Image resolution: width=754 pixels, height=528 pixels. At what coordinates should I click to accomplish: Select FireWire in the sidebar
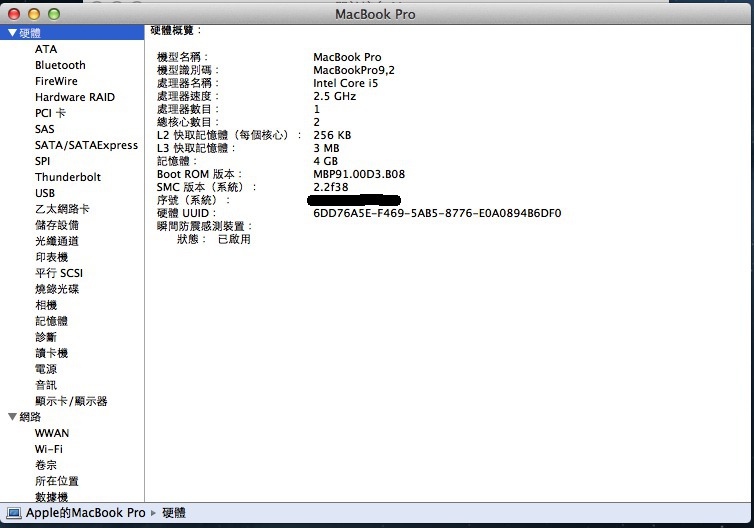(56, 81)
